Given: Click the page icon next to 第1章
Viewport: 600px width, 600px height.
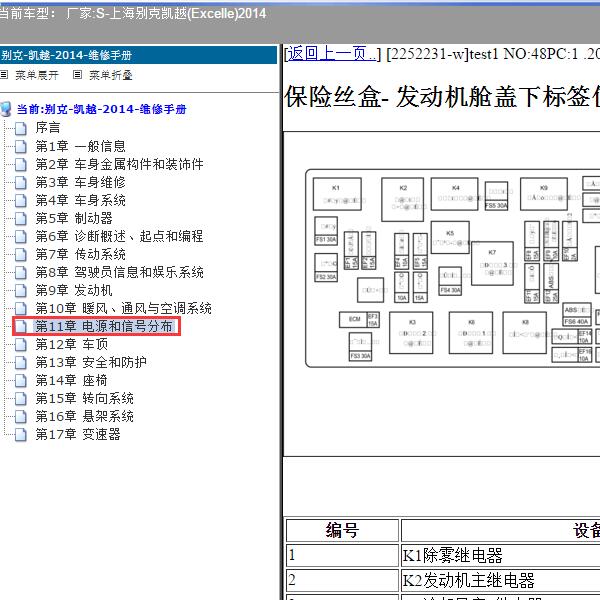Looking at the screenshot, I should click(21, 146).
